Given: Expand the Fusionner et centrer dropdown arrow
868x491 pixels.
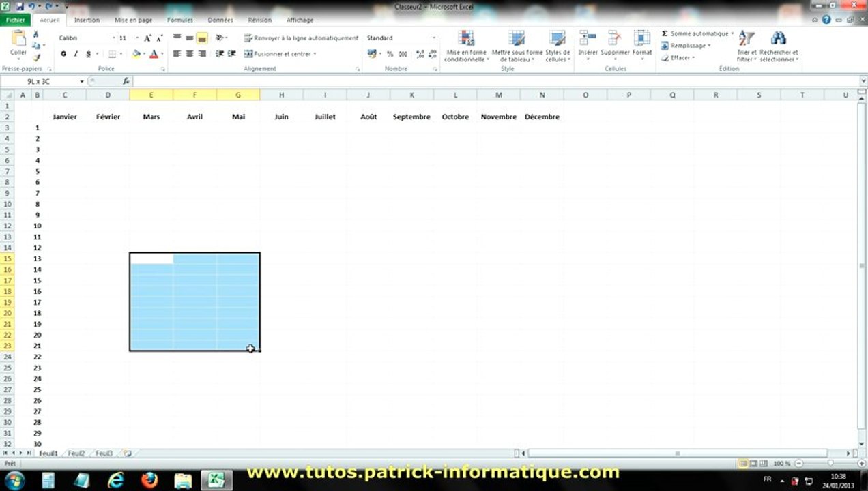Looking at the screenshot, I should point(315,54).
